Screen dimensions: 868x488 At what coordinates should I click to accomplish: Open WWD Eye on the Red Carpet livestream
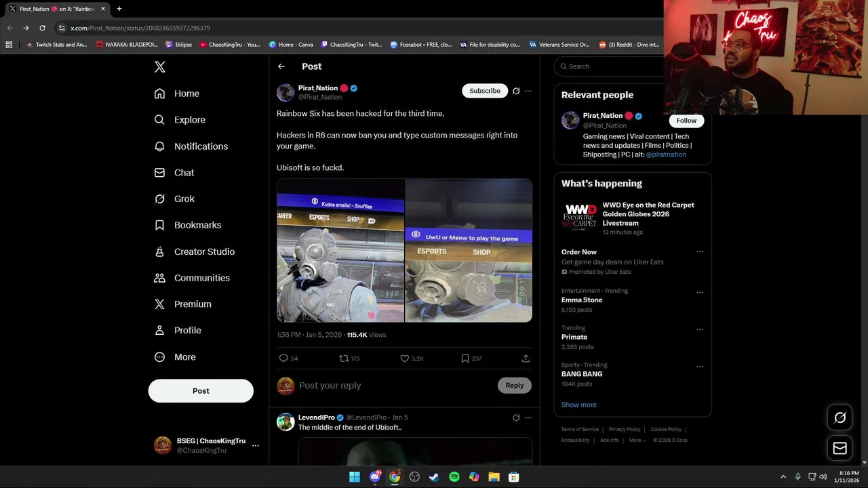click(633, 218)
